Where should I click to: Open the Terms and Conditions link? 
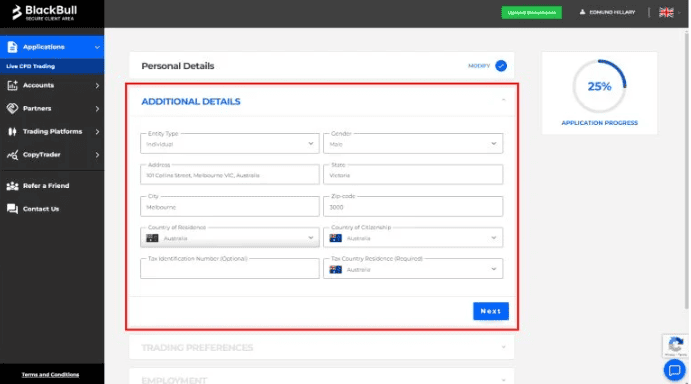click(x=50, y=375)
